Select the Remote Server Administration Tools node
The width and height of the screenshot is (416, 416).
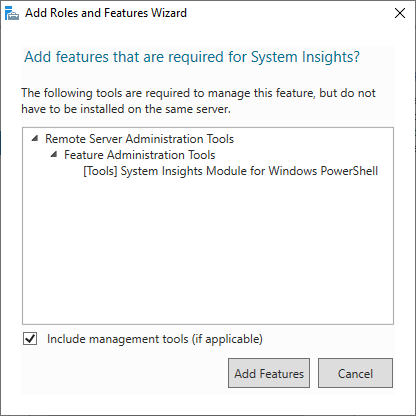(139, 139)
